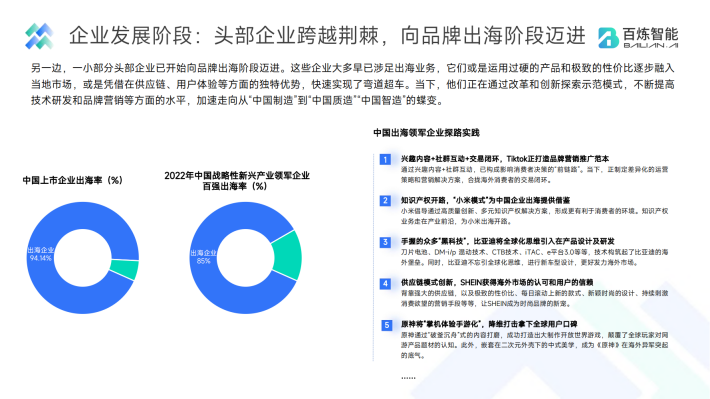Select the numbered badge 5 icon
This screenshot has height=399, width=710.
click(x=386, y=325)
